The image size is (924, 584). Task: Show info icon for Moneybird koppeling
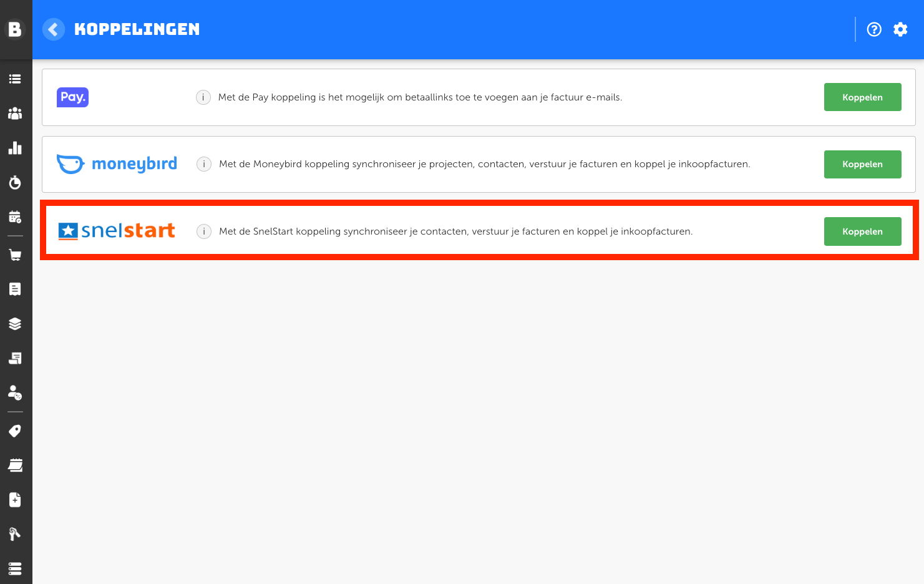(x=204, y=164)
